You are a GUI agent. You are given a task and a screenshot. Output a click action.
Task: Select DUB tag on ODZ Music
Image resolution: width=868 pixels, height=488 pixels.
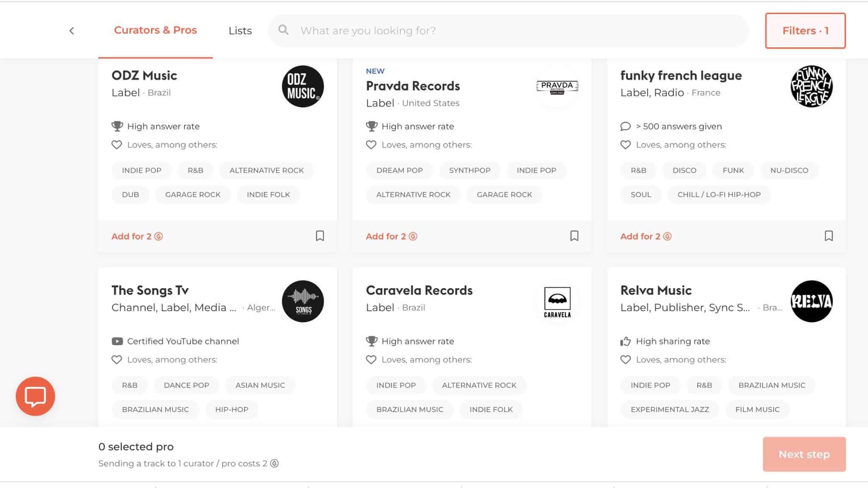pos(130,194)
